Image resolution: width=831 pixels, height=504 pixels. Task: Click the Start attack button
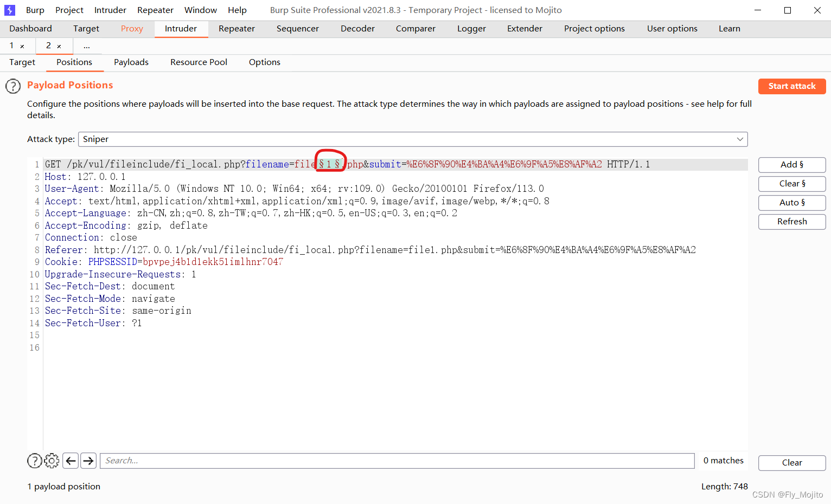[792, 86]
